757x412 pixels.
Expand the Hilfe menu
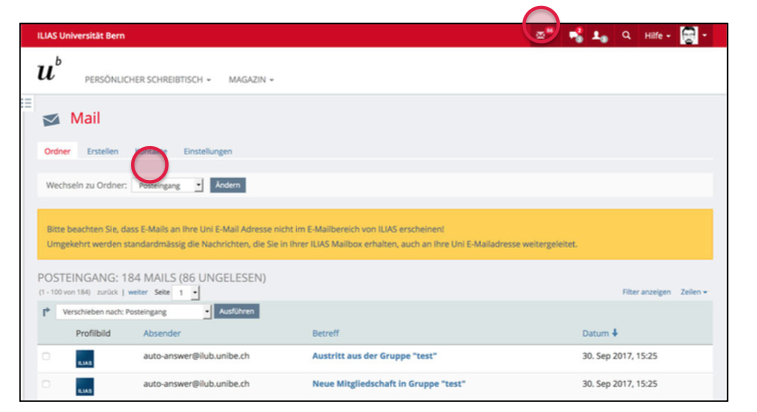pos(657,36)
